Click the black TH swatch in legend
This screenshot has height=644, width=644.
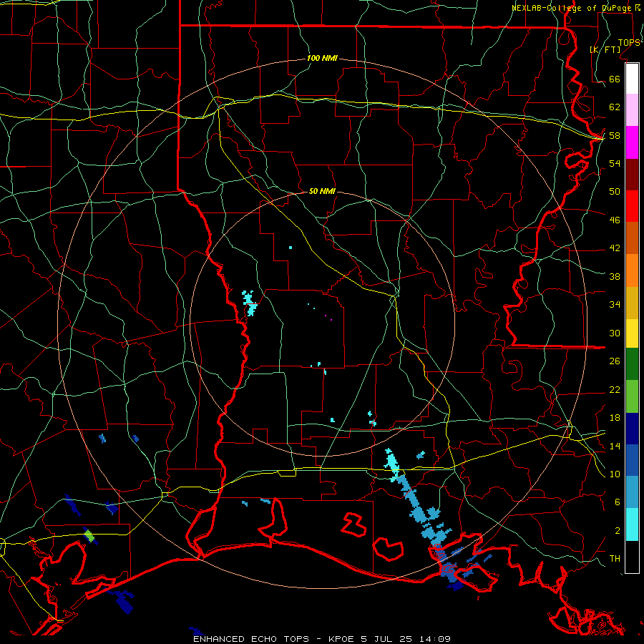pos(632,557)
